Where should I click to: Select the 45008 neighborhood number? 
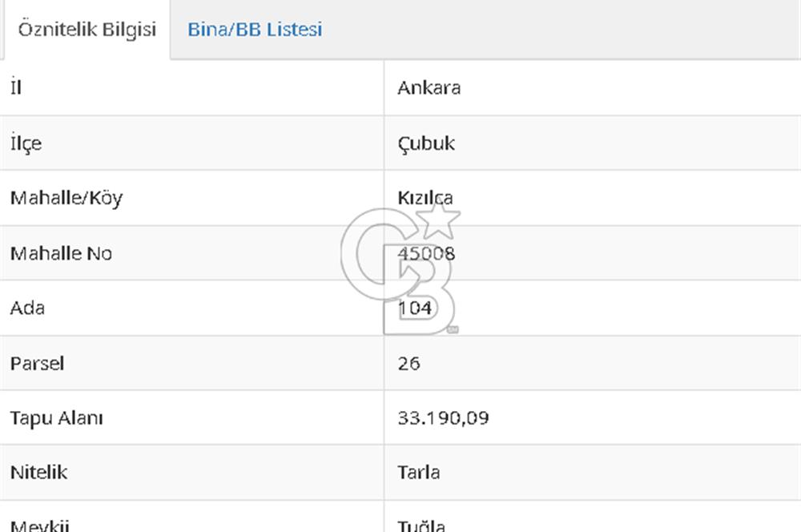(426, 253)
